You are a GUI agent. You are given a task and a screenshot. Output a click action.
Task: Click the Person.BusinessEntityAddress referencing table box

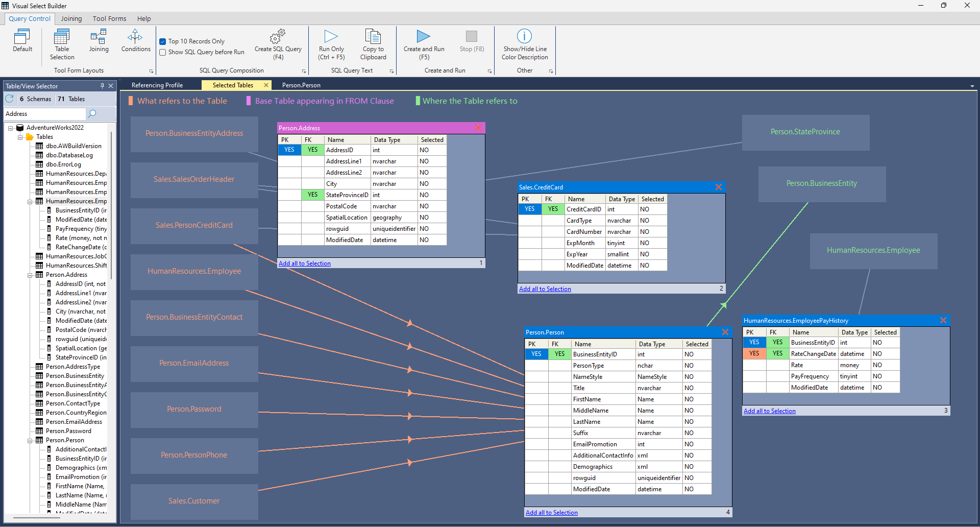click(x=194, y=134)
